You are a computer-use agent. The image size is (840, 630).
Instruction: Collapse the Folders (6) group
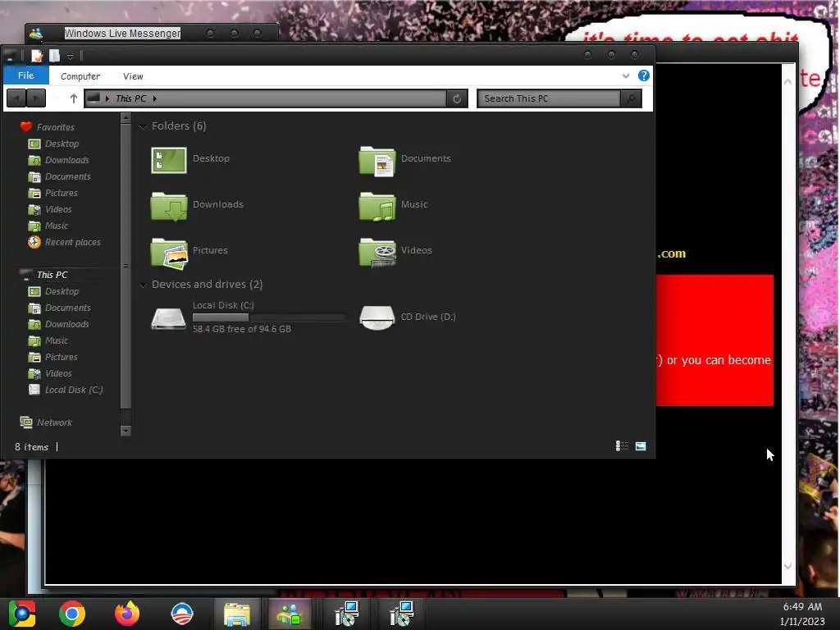143,126
